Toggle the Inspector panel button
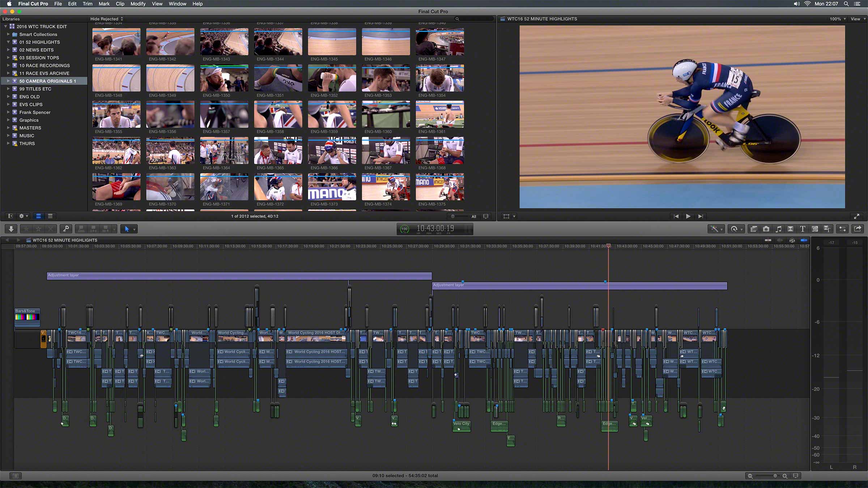The height and width of the screenshot is (488, 868). [842, 229]
